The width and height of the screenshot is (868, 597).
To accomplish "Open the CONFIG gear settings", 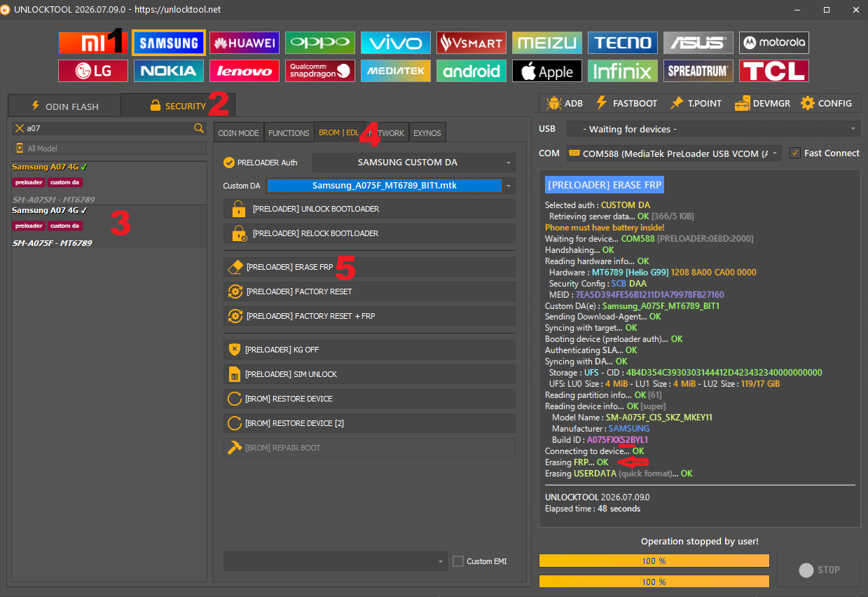I will pyautogui.click(x=827, y=103).
